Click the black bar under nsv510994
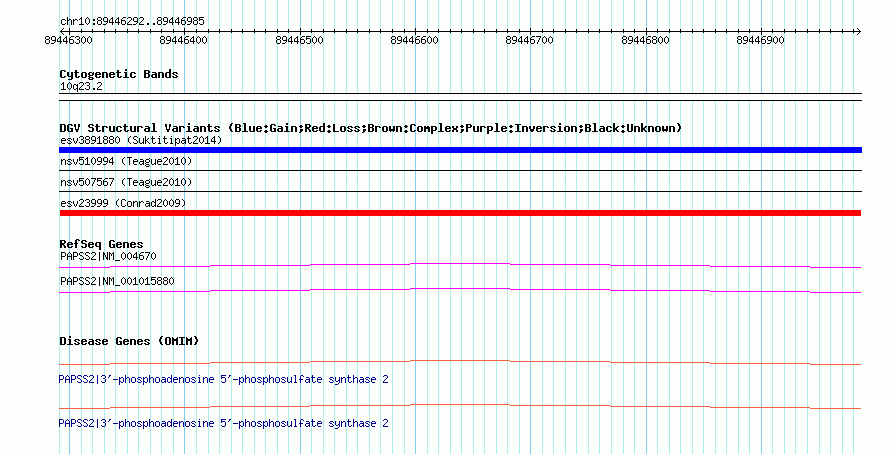The height and width of the screenshot is (454, 890). 460,170
